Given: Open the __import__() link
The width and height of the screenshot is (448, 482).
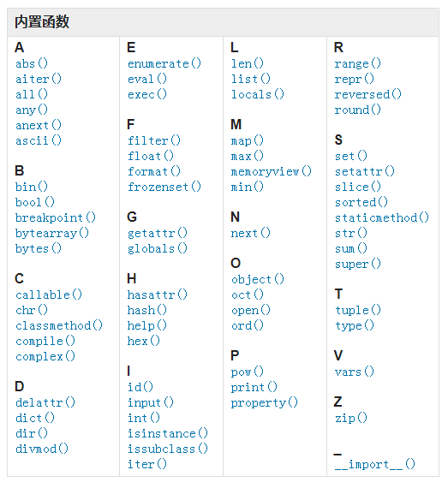Looking at the screenshot, I should coord(375,464).
